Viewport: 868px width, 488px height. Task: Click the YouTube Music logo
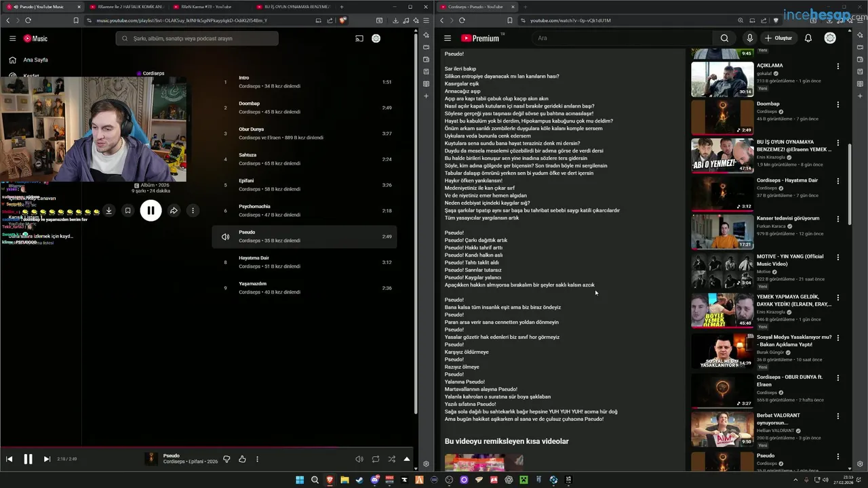[x=35, y=39]
